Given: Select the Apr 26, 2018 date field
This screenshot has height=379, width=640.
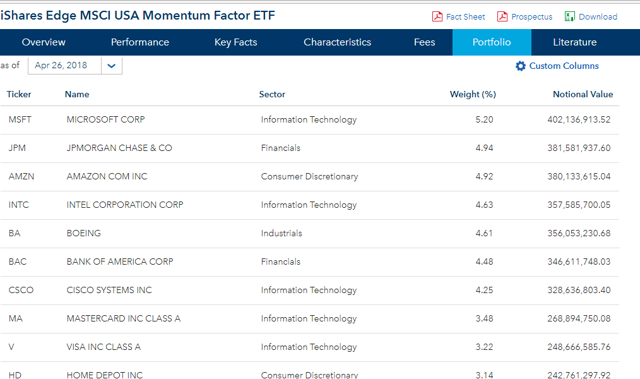Looking at the screenshot, I should click(x=64, y=66).
